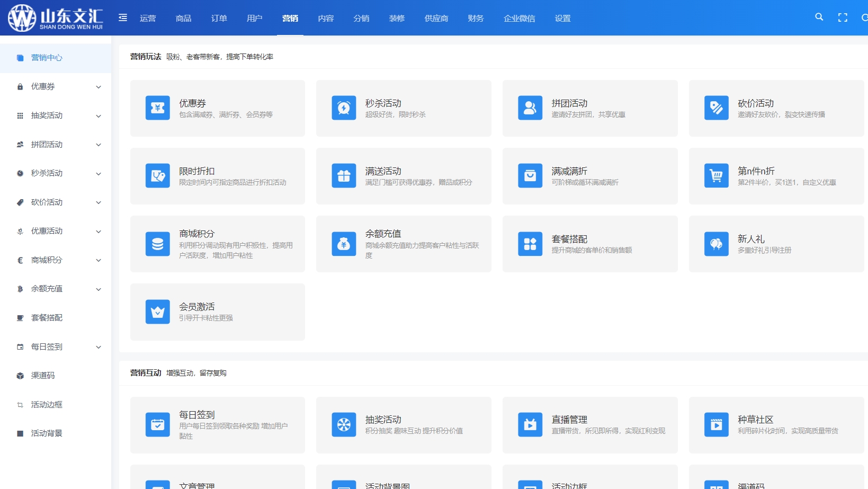Click the 种草社区 play icon
The image size is (868, 489).
click(x=717, y=425)
